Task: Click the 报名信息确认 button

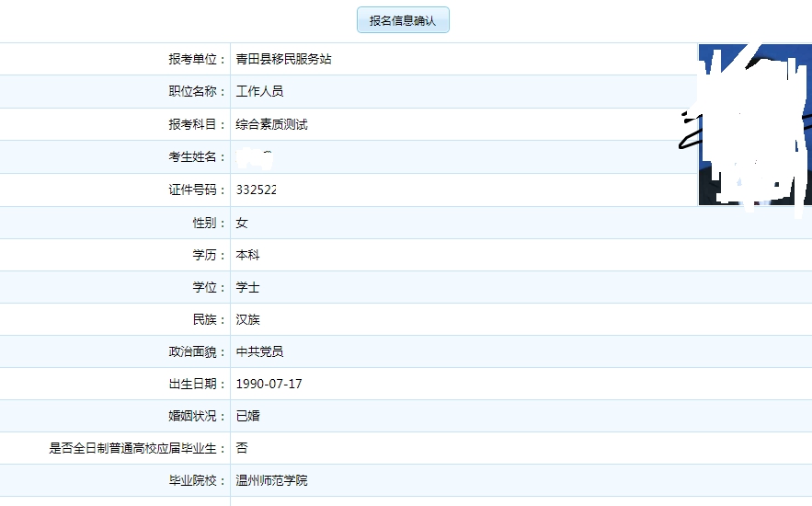Action: pos(403,20)
